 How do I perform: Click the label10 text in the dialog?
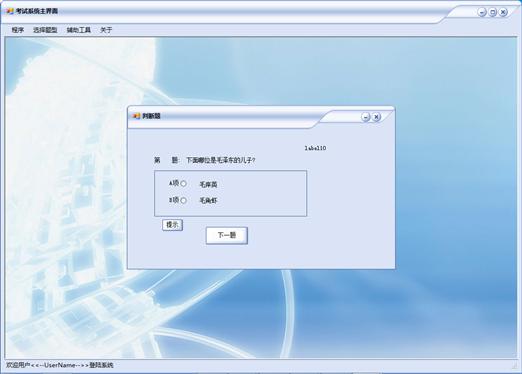pyautogui.click(x=315, y=148)
